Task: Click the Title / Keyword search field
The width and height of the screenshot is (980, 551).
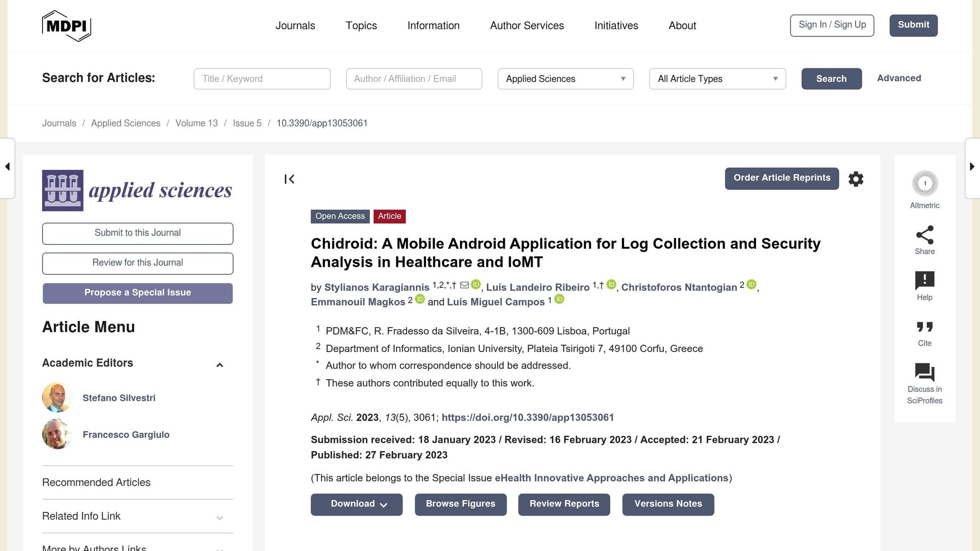Action: point(262,79)
